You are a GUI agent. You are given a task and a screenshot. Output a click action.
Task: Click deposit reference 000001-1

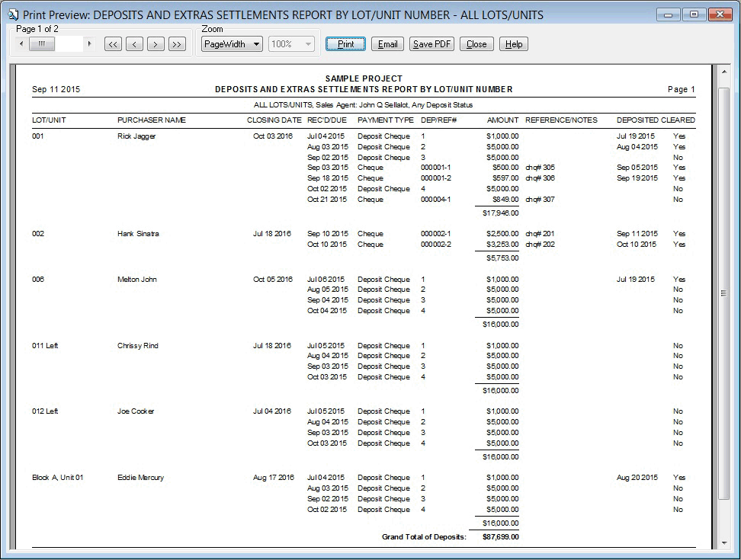coord(436,168)
